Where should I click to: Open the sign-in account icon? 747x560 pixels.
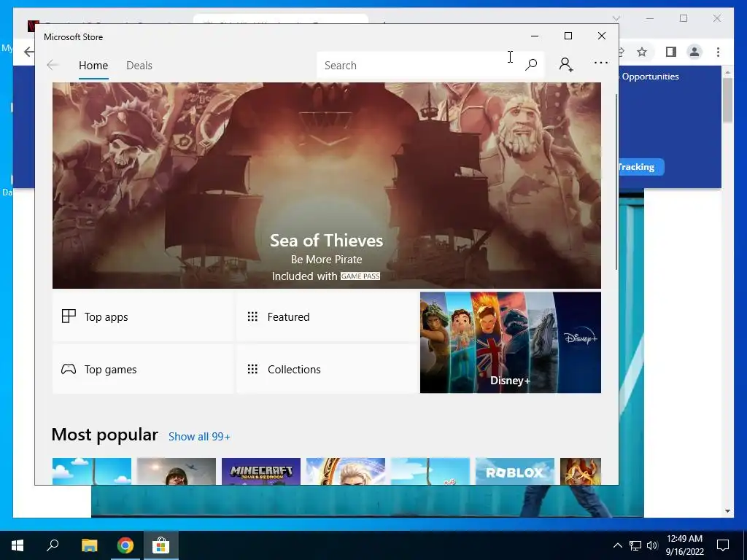(566, 64)
